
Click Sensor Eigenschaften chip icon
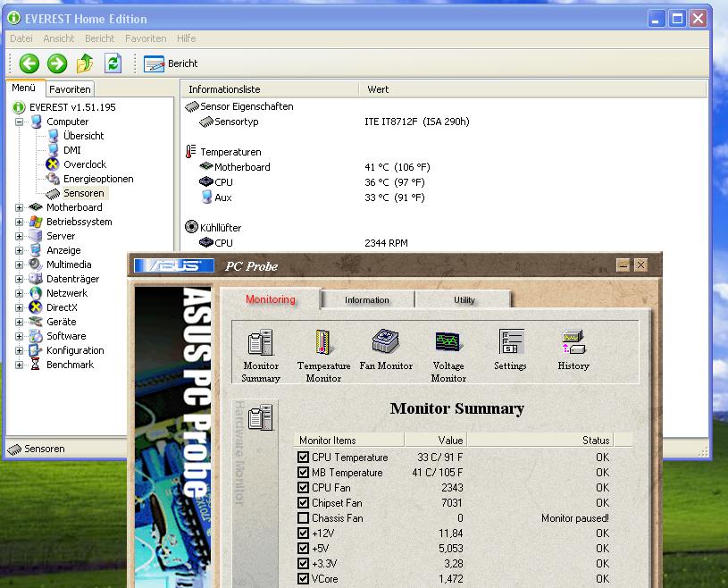click(192, 107)
